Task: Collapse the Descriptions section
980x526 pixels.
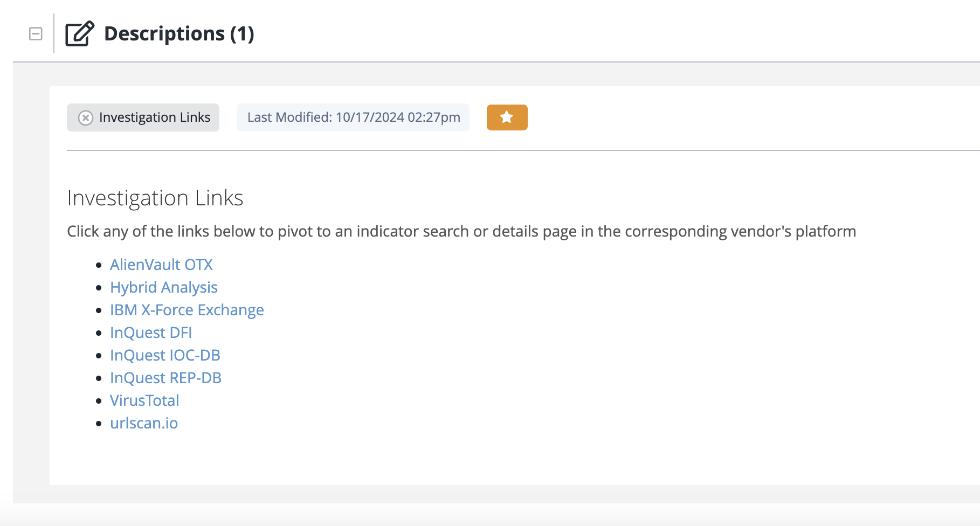Action: pos(36,34)
